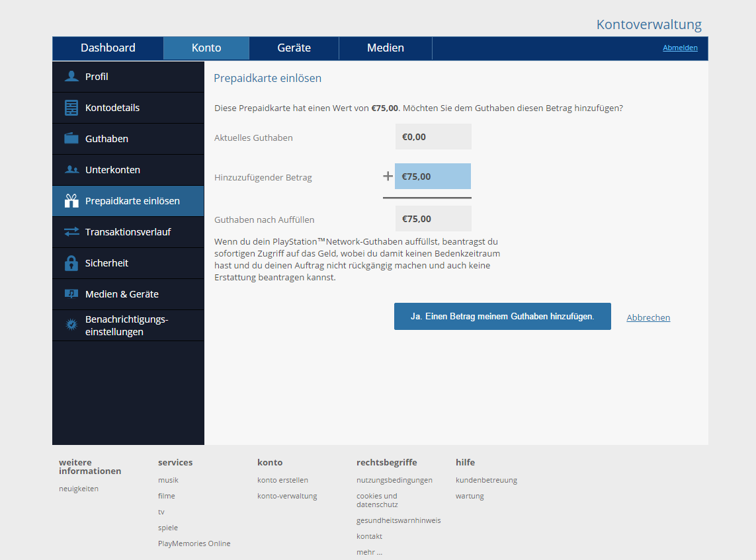The image size is (756, 560).
Task: Click the Kontoverwaltung page title
Action: click(649, 24)
